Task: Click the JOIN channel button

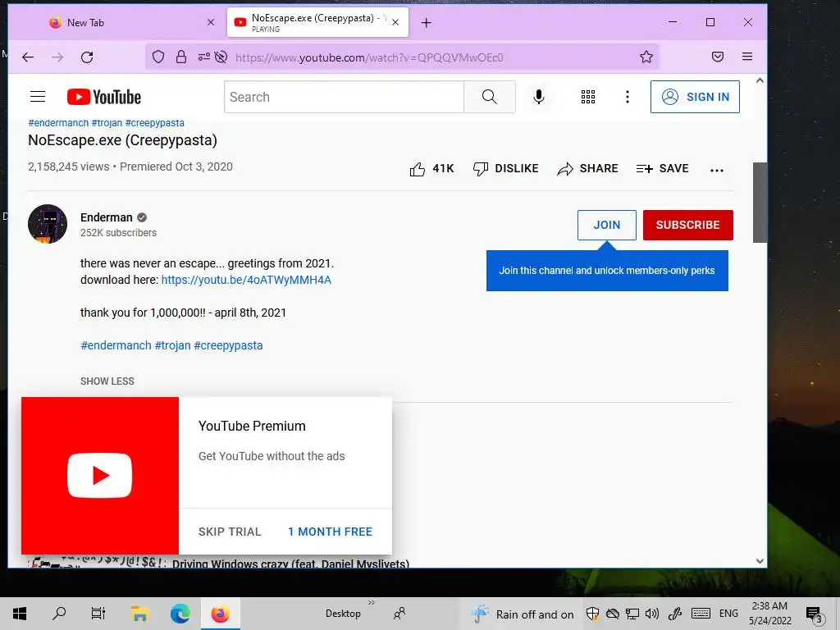Action: (606, 225)
